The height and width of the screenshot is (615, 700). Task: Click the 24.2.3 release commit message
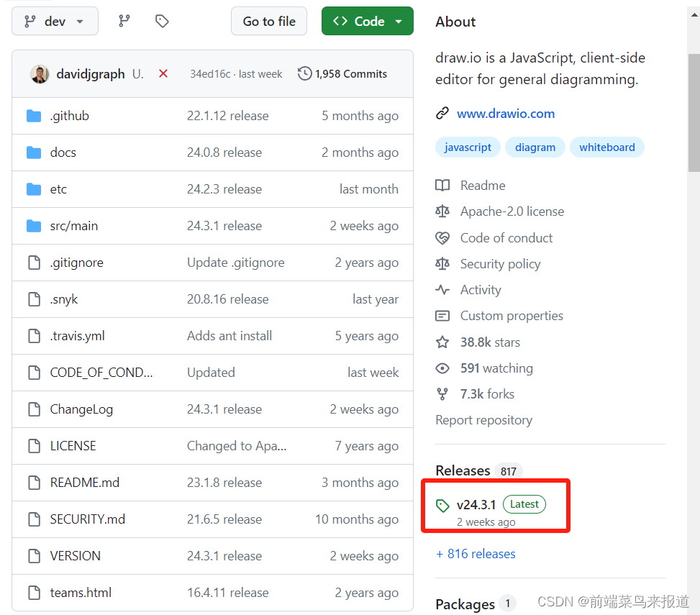224,189
